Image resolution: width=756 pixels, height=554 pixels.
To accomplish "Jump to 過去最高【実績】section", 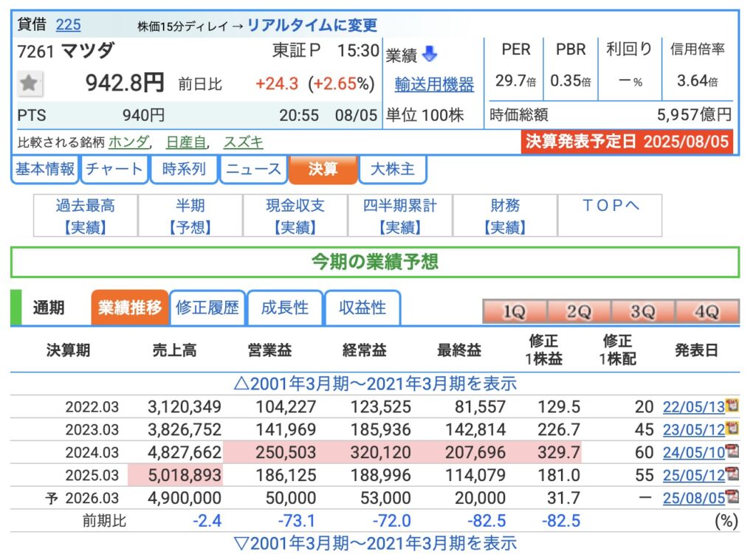I will [x=86, y=216].
